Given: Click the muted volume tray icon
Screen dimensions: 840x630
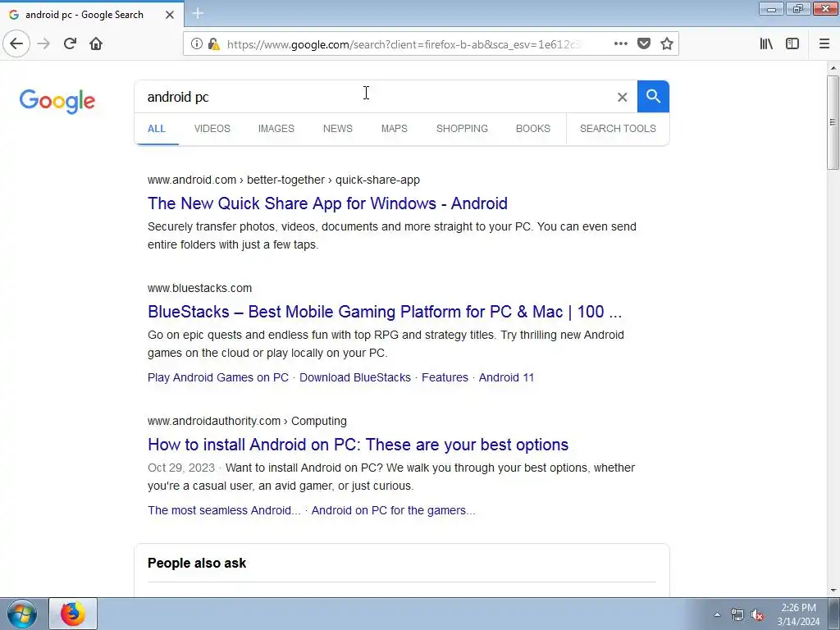Looking at the screenshot, I should 757,614.
